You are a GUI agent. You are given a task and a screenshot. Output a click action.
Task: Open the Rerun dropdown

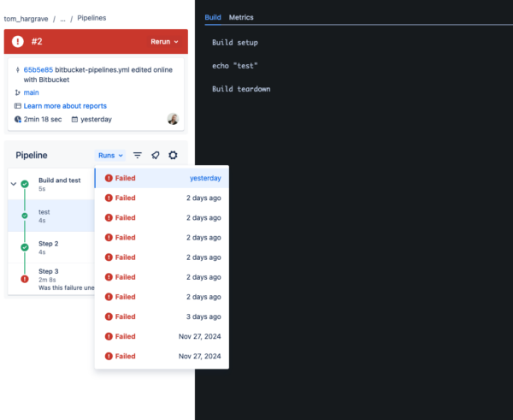[x=165, y=41]
